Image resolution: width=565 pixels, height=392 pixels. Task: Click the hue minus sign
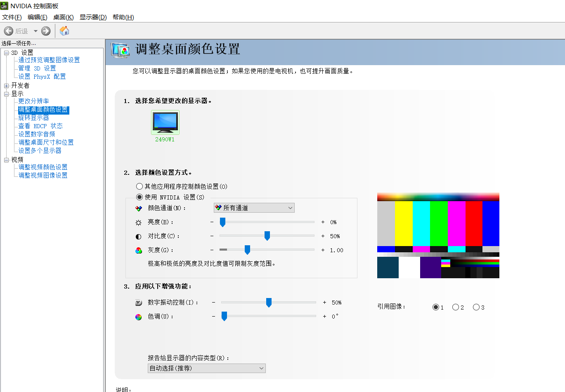[214, 317]
